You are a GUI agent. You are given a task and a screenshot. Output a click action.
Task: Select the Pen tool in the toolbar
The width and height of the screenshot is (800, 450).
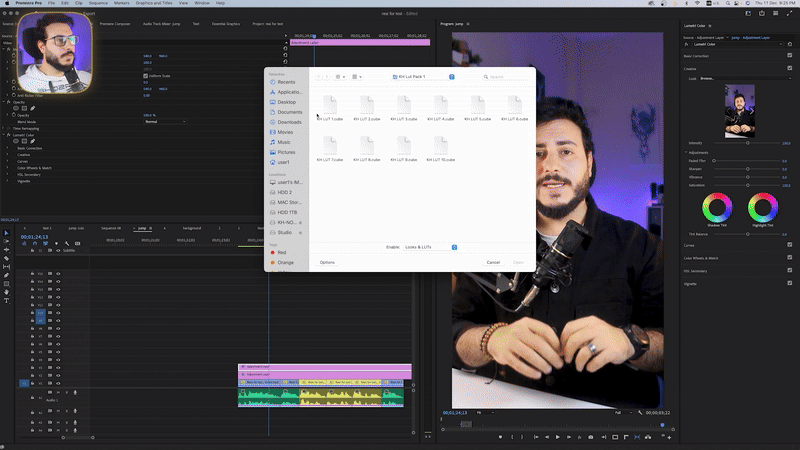[6, 275]
